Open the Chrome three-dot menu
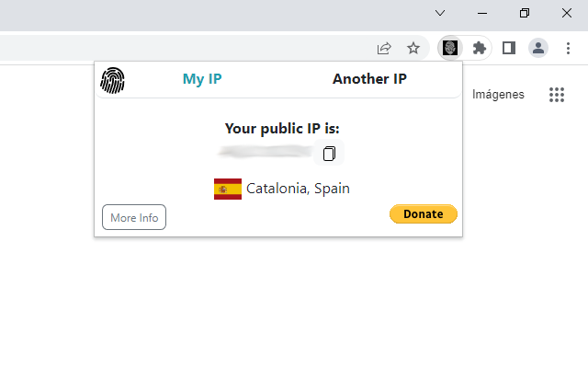This screenshot has width=588, height=368. coord(568,48)
